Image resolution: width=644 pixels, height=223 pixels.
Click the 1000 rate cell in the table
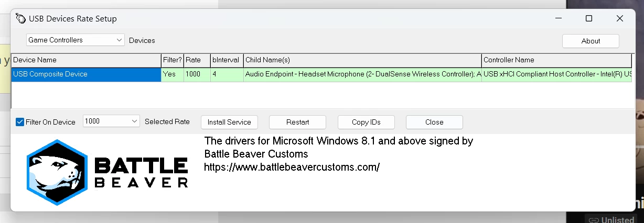click(x=197, y=74)
